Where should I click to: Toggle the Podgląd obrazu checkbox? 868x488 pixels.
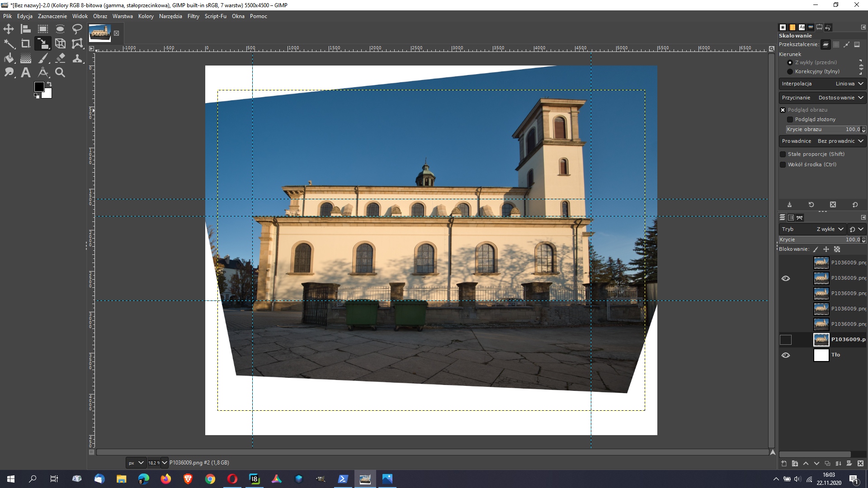pyautogui.click(x=783, y=110)
